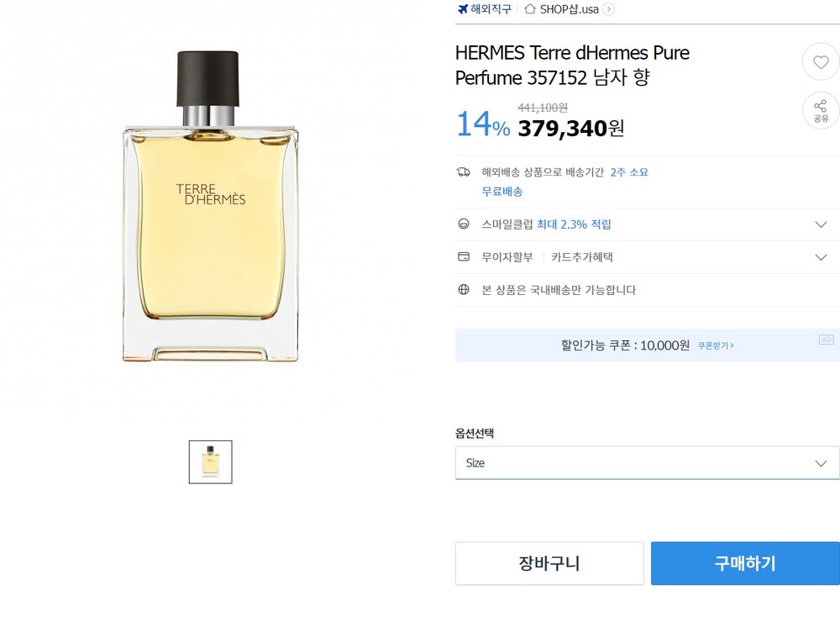Click the delivery truck icon
Image resolution: width=840 pixels, height=627 pixels.
tap(464, 172)
